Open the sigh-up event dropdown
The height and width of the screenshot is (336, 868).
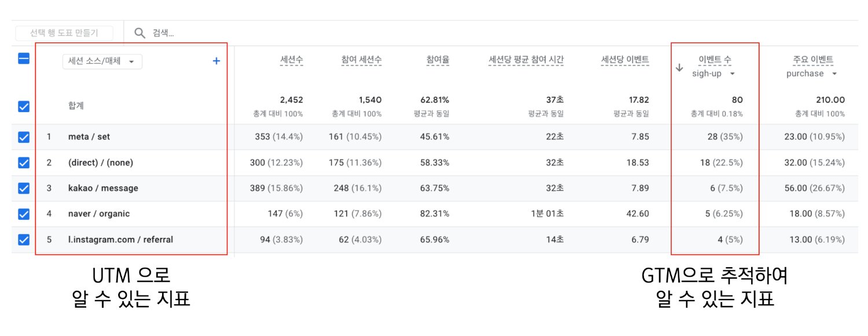click(x=713, y=73)
